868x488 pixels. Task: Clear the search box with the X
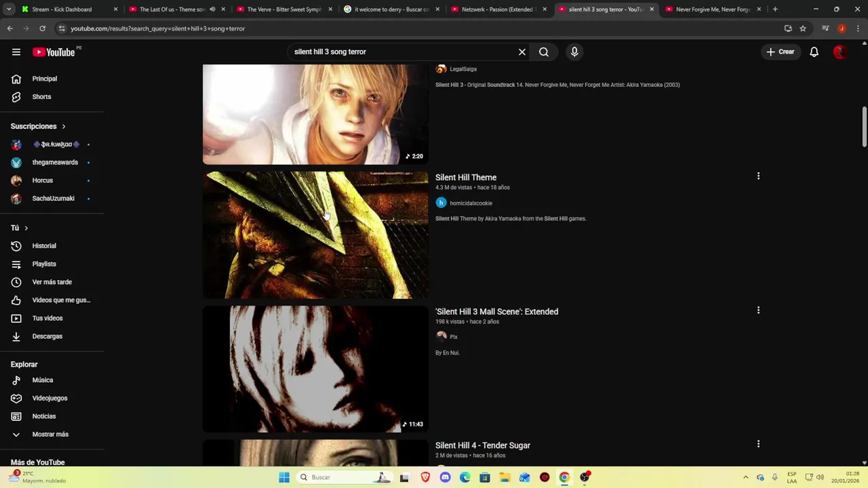(522, 52)
